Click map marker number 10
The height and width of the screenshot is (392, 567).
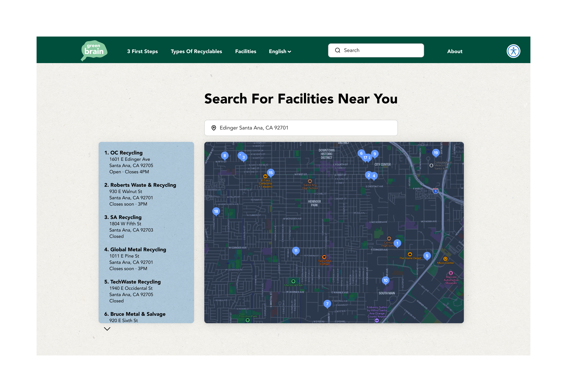click(385, 280)
